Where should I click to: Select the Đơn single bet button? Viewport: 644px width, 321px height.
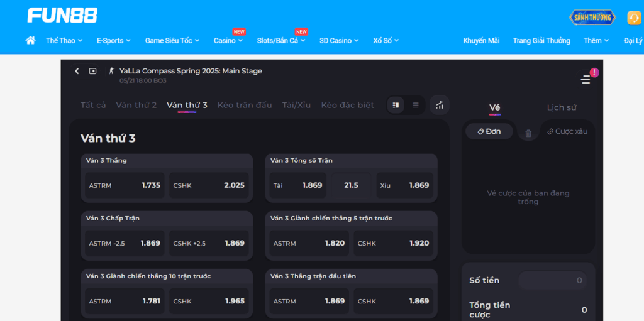489,131
